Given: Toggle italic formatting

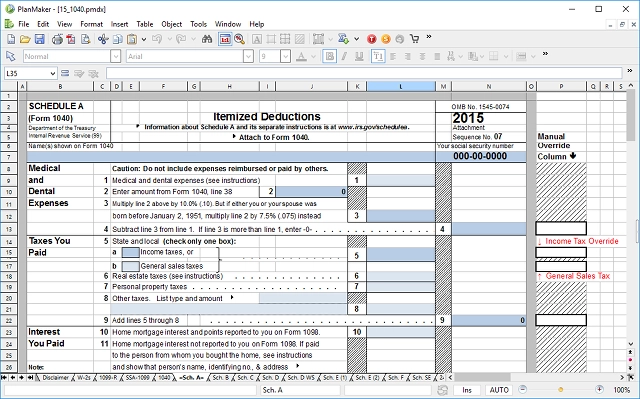Looking at the screenshot, I should coord(344,56).
